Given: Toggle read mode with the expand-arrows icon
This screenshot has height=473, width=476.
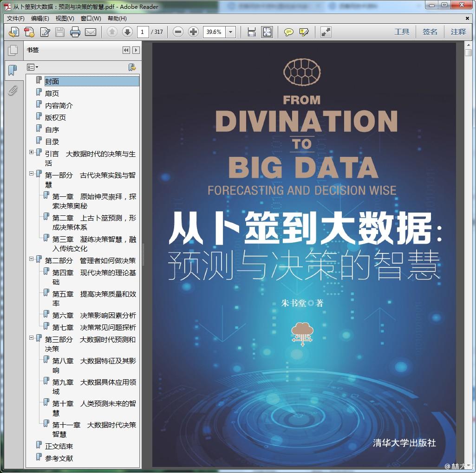Looking at the screenshot, I should pyautogui.click(x=326, y=32).
